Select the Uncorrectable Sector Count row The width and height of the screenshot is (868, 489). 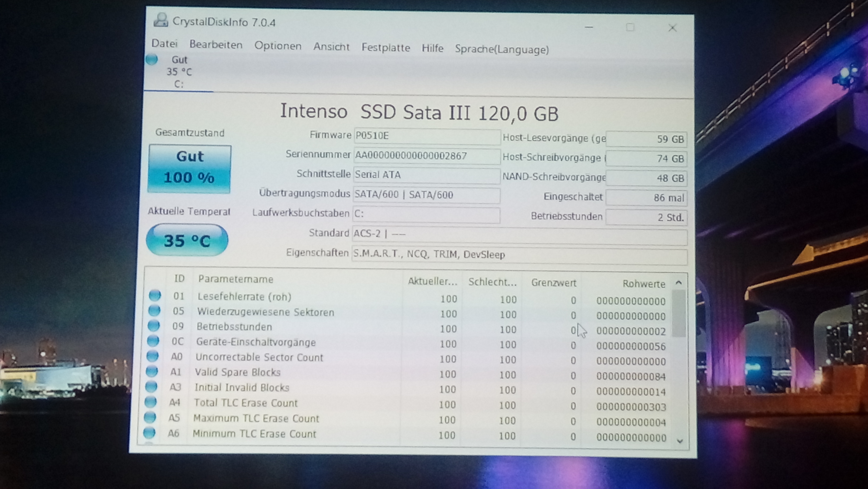(259, 357)
